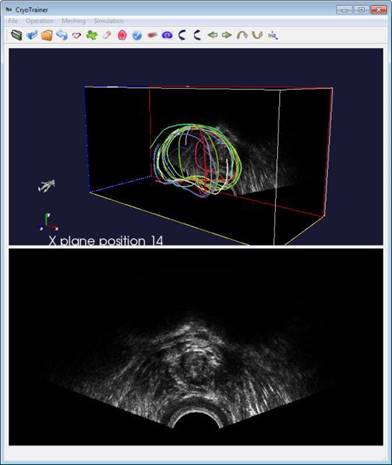This screenshot has height=465, width=392.
Task: Open the Meshing menu
Action: click(73, 21)
